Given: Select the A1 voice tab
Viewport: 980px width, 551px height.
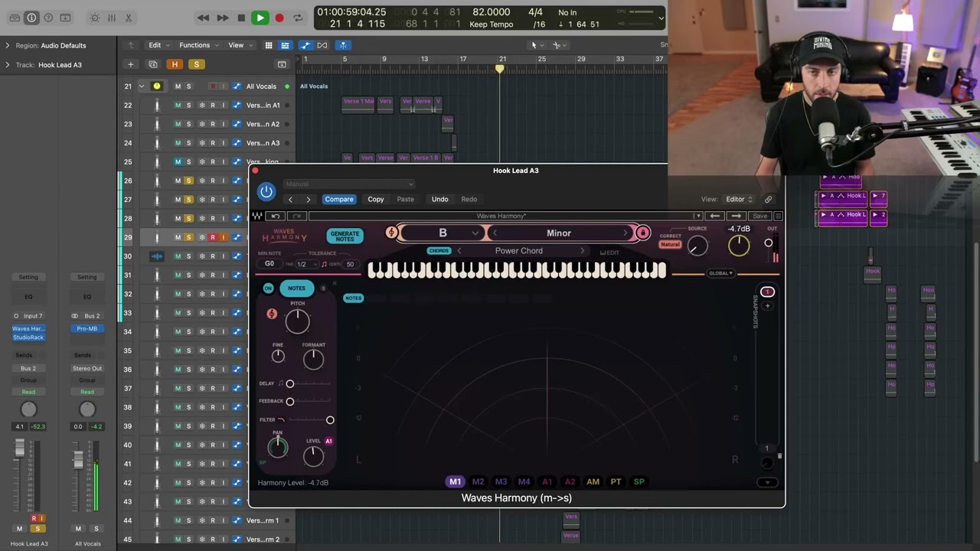Looking at the screenshot, I should [547, 482].
